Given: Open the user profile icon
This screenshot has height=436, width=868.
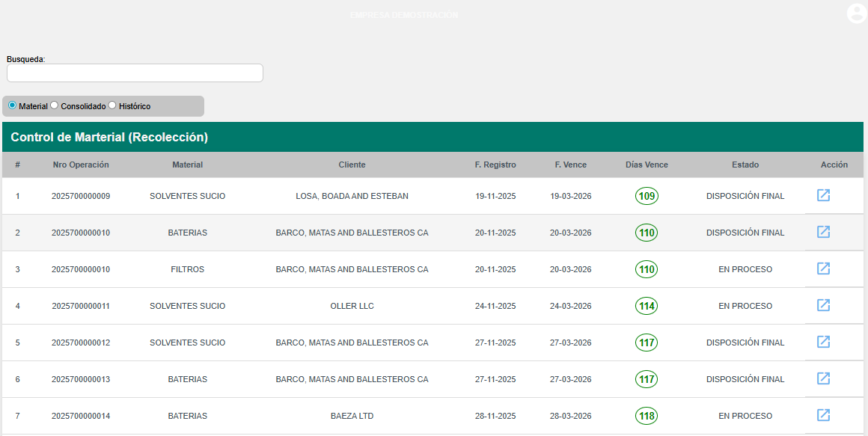Looking at the screenshot, I should 856,13.
